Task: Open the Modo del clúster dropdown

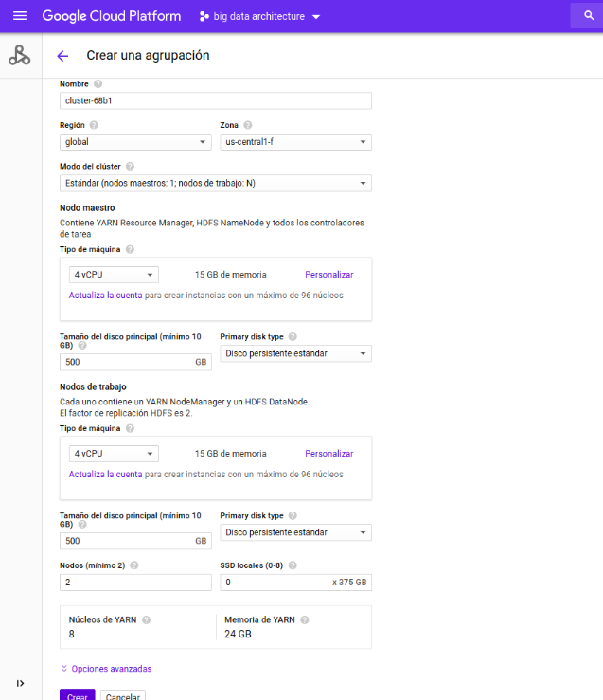Action: 216,183
